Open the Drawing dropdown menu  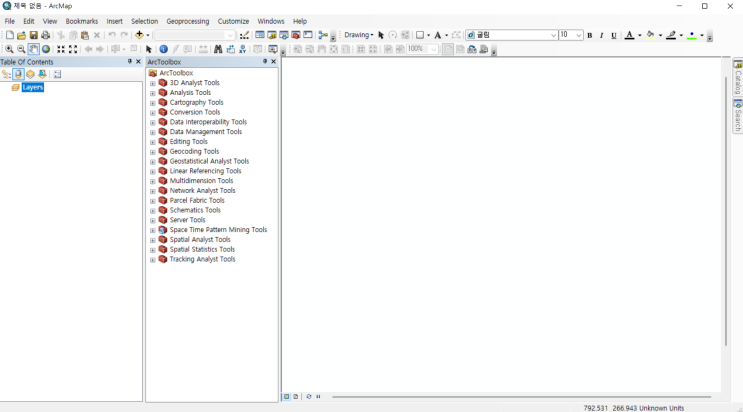(x=359, y=35)
